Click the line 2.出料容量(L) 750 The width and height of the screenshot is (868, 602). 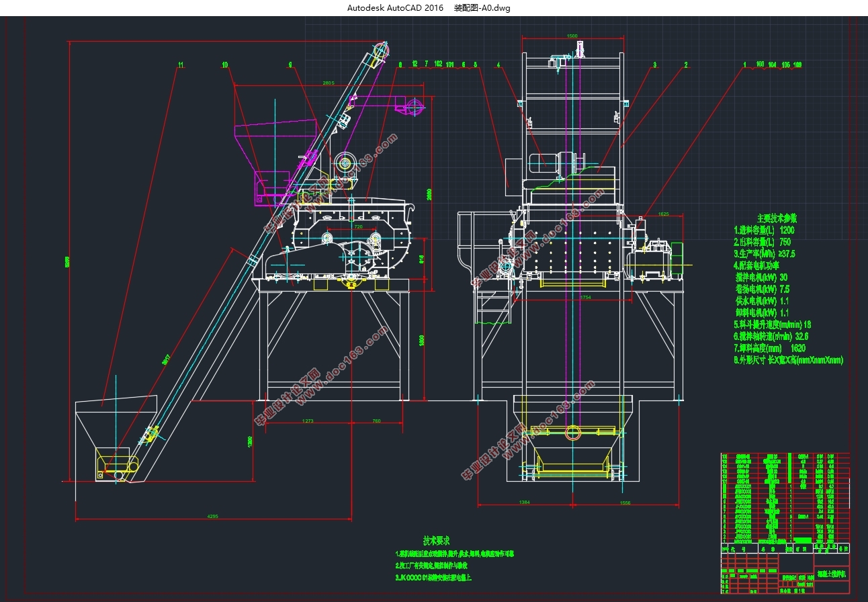click(763, 242)
